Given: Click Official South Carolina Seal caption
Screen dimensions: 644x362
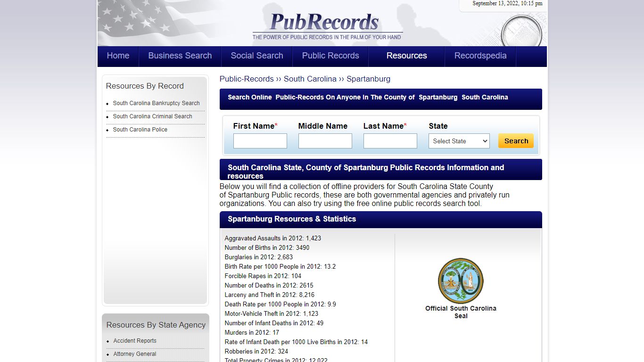Looking at the screenshot, I should [x=461, y=312].
